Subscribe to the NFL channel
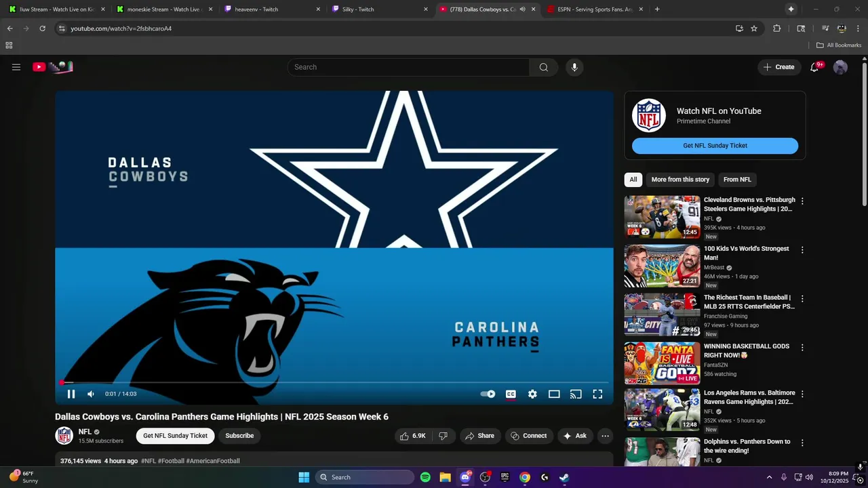The image size is (868, 488). tap(239, 436)
